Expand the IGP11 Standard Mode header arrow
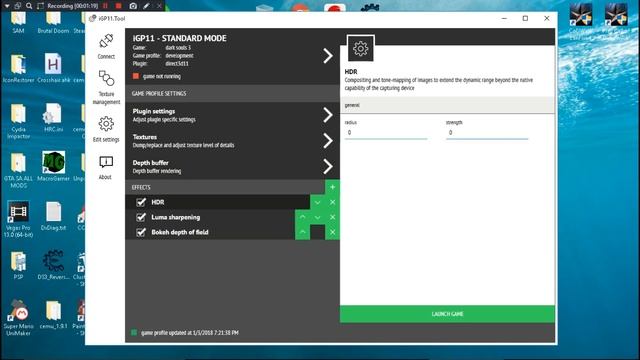640x360 pixels. point(328,56)
